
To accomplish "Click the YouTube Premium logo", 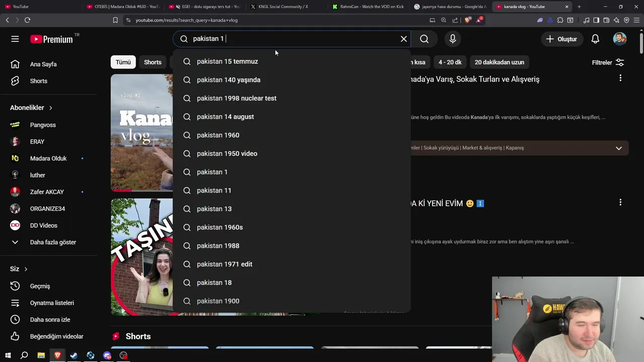I will (x=51, y=39).
